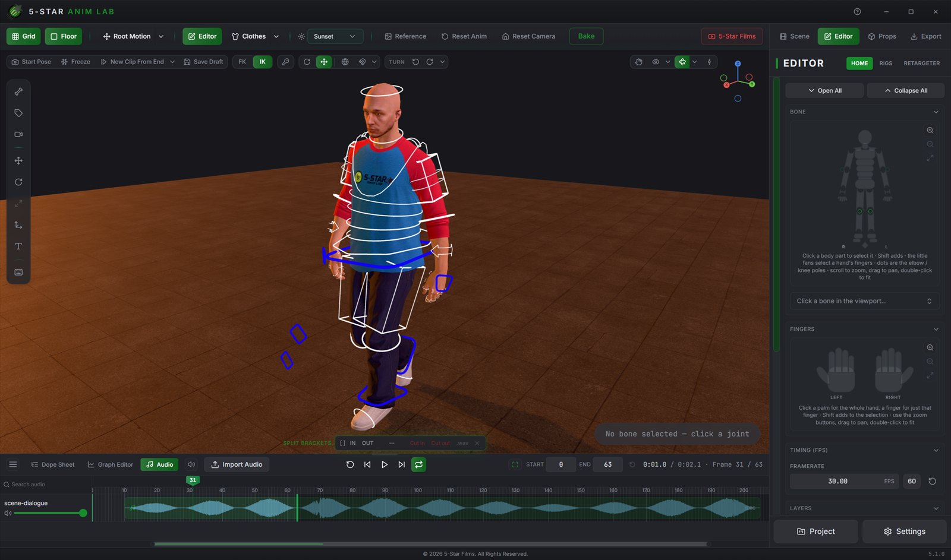The width and height of the screenshot is (951, 560).
Task: Open the Clothes dropdown arrow
Action: [x=276, y=36]
